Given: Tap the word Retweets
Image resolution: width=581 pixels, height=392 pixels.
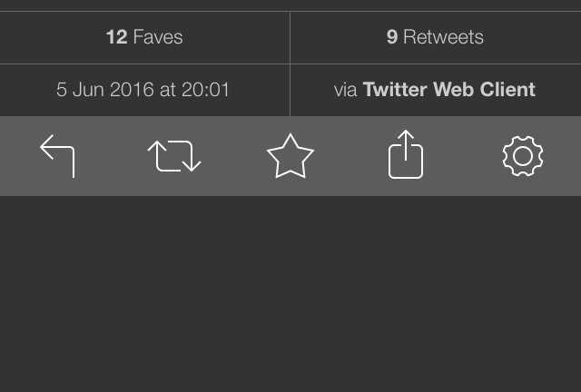Looking at the screenshot, I should coord(443,37).
